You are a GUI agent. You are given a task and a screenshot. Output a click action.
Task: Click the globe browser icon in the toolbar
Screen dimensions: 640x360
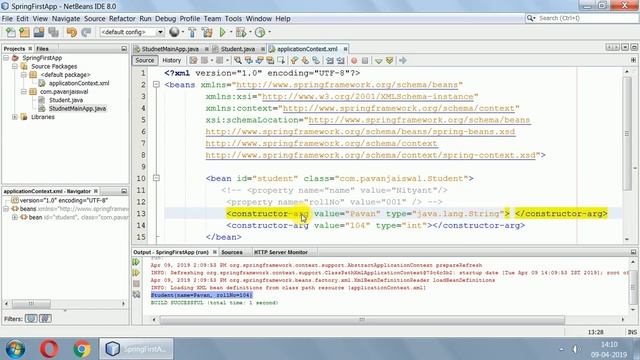coord(174,32)
